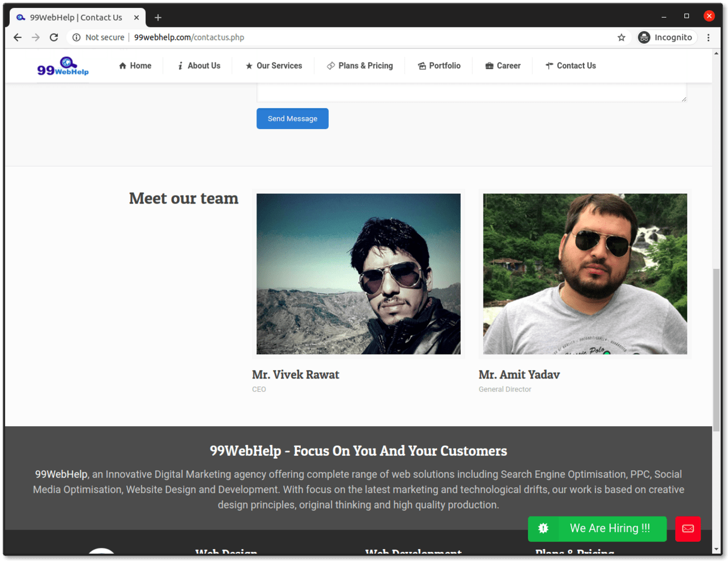Click the Send Message button
The height and width of the screenshot is (561, 728).
292,118
